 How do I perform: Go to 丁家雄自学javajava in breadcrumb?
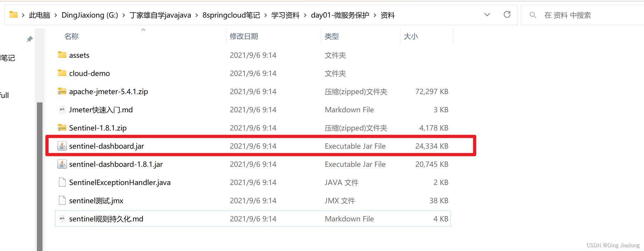click(160, 15)
